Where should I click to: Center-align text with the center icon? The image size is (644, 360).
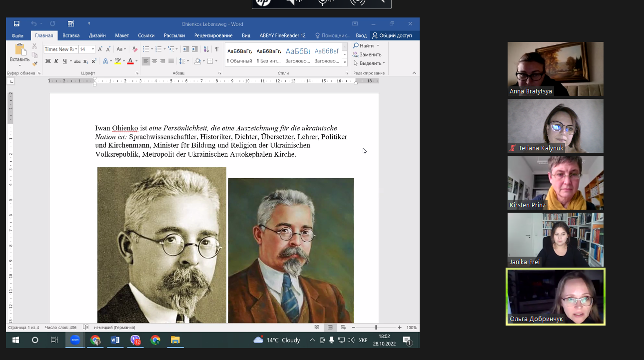[x=154, y=61]
